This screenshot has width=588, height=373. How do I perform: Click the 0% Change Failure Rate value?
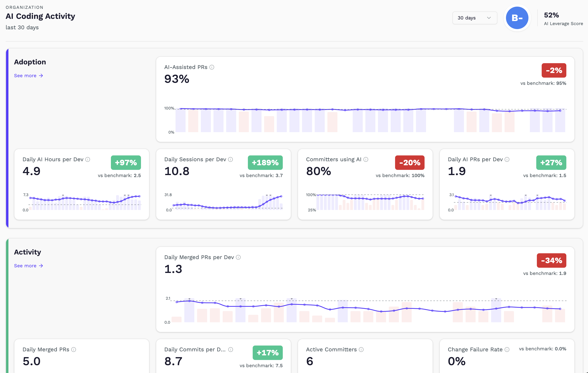457,361
